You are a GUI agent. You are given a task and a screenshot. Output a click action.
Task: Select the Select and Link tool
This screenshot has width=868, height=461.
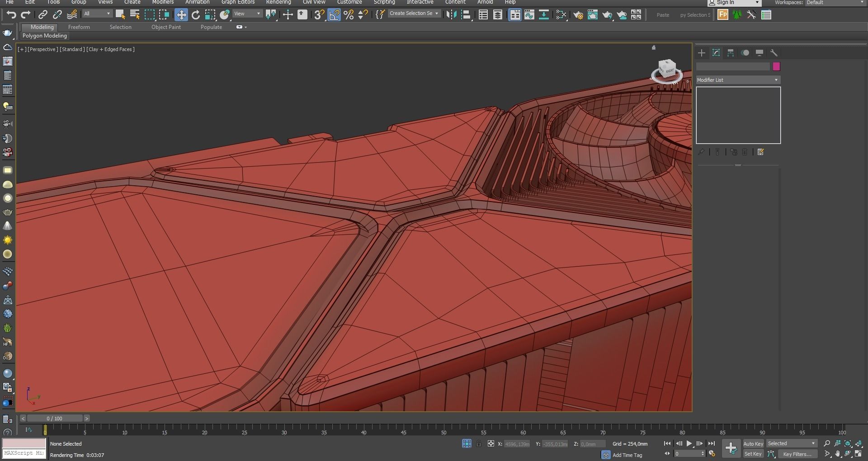click(43, 14)
